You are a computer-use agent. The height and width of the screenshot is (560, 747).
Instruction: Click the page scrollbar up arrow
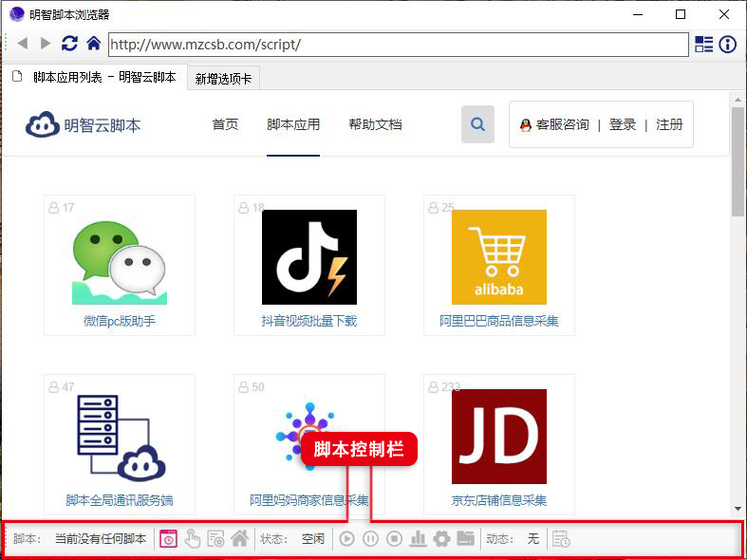(x=738, y=100)
